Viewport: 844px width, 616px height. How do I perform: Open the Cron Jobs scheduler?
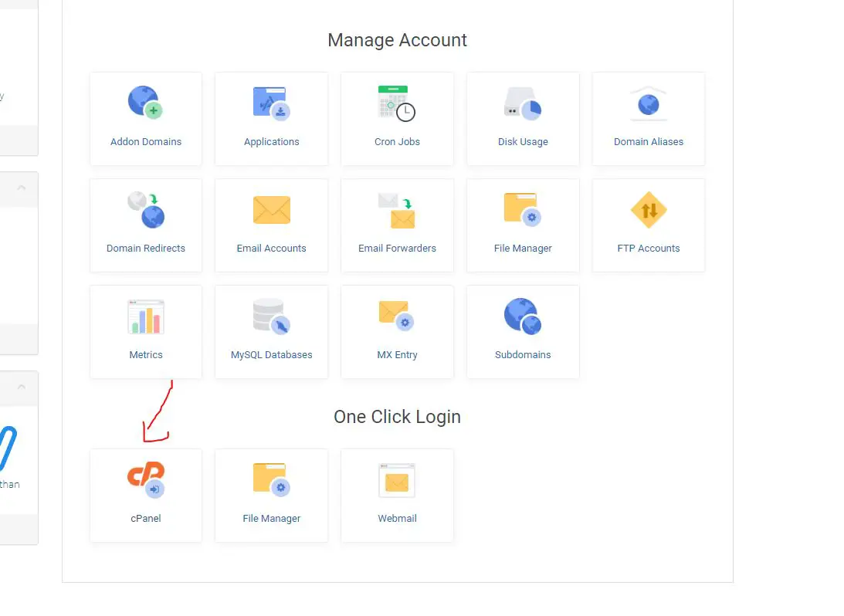[397, 118]
